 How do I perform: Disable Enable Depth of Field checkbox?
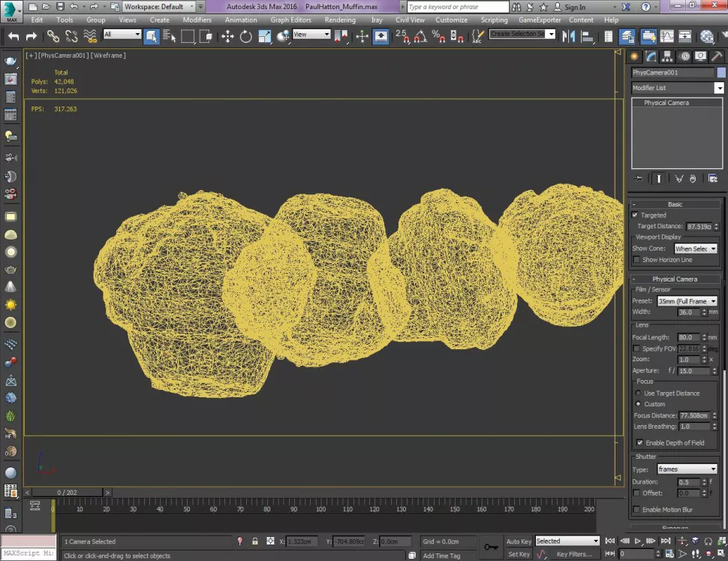(639, 443)
